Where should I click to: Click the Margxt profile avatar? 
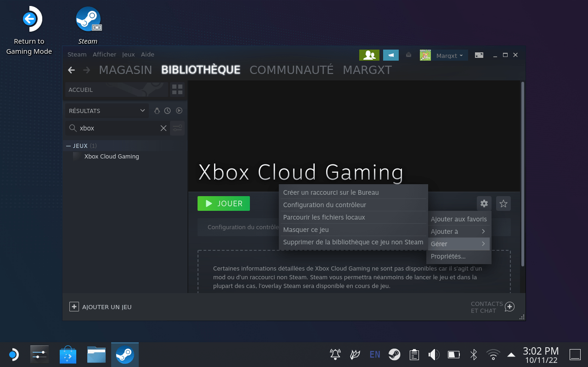coord(425,55)
